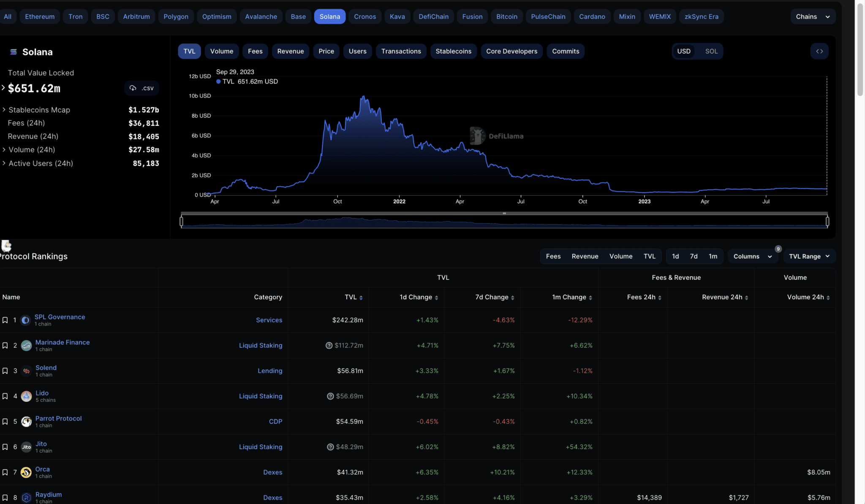Click the Raydium protocol logo
The image size is (865, 504).
pyautogui.click(x=26, y=498)
